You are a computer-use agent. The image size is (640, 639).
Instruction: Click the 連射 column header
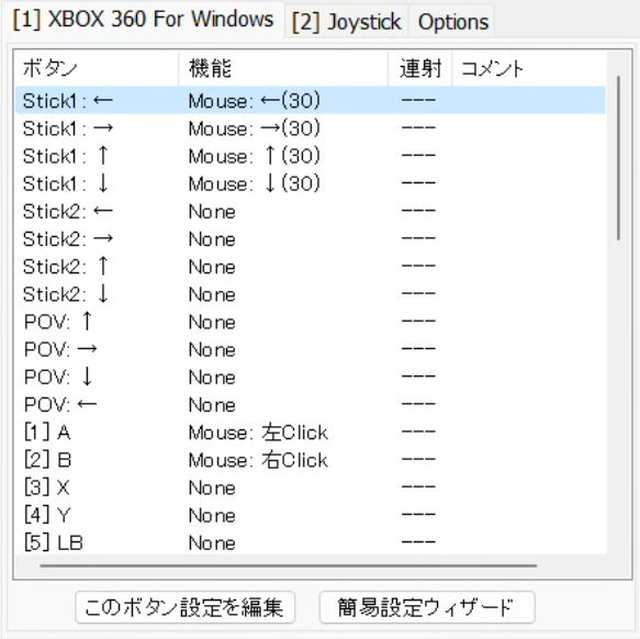click(x=420, y=68)
